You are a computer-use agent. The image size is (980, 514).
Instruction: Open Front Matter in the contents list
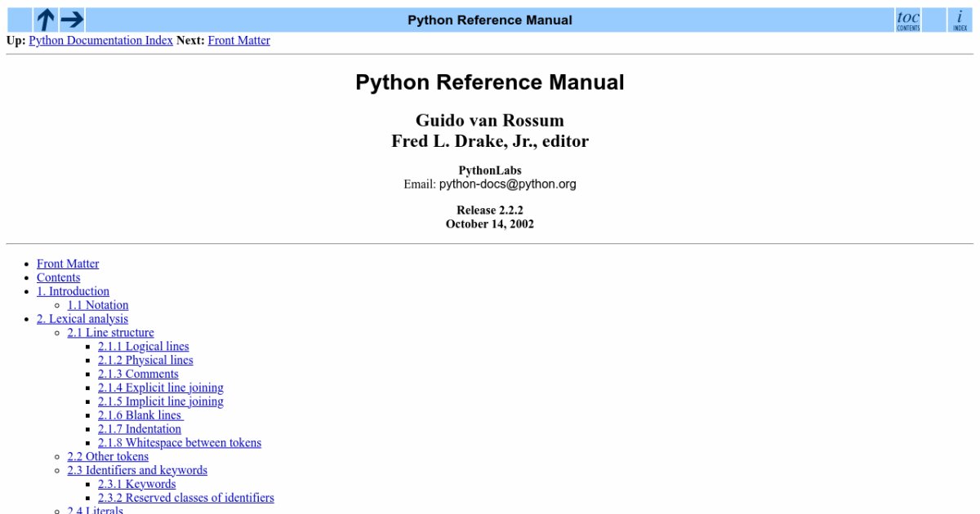[x=68, y=264]
